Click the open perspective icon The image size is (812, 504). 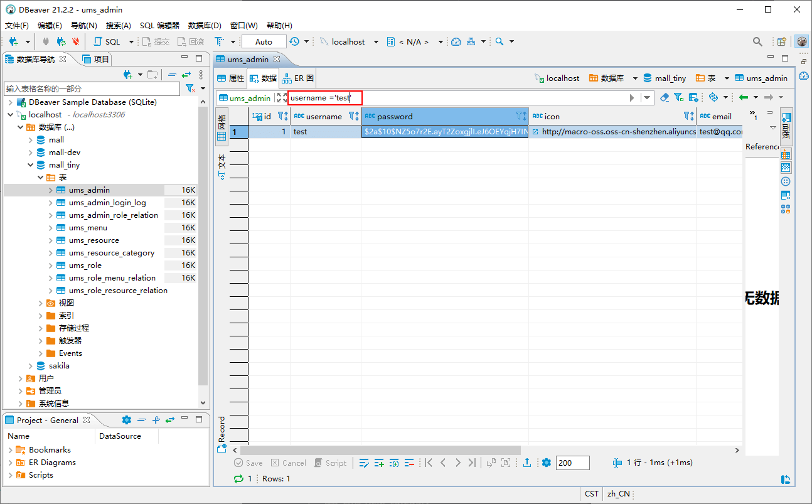782,41
